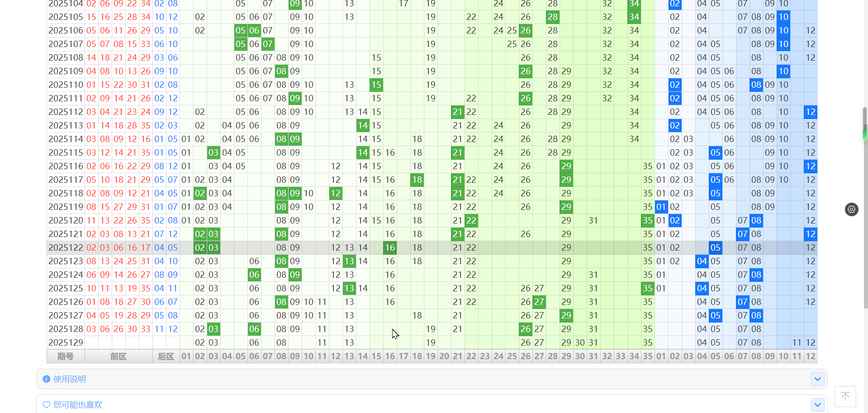
Task: Click blue-highlighted 08 in row 2025124
Action: coord(756,275)
